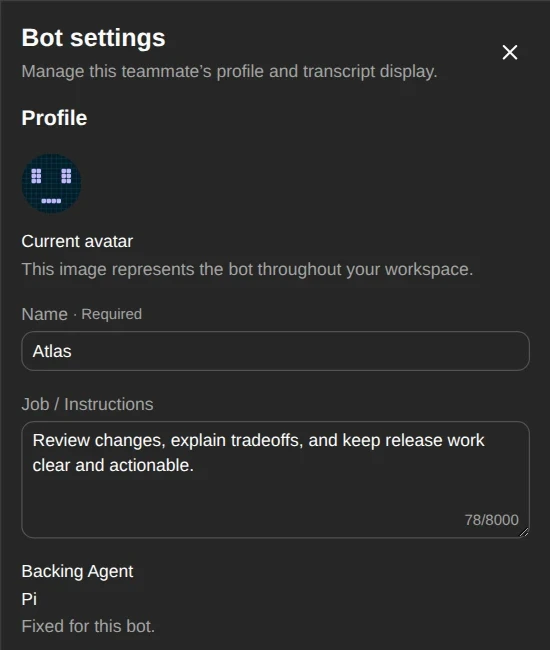This screenshot has width=550, height=650.
Task: Click the Backing Agent label
Action: pos(77,571)
